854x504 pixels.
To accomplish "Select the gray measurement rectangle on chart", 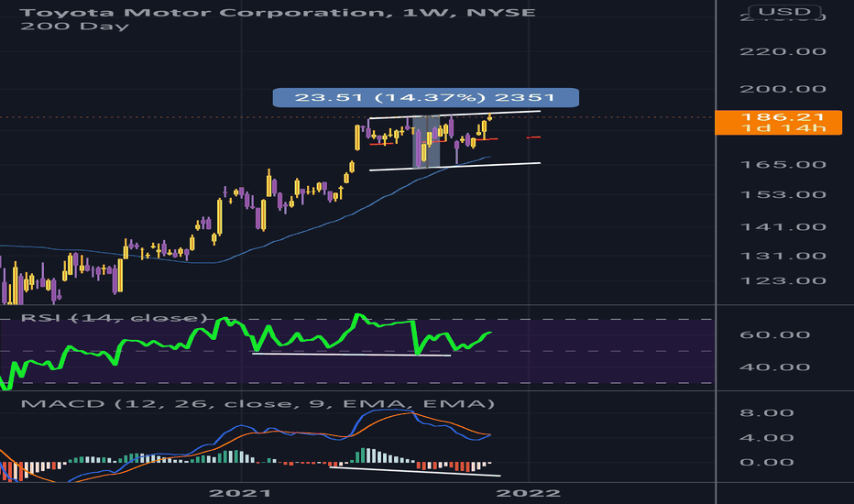I will click(x=426, y=142).
